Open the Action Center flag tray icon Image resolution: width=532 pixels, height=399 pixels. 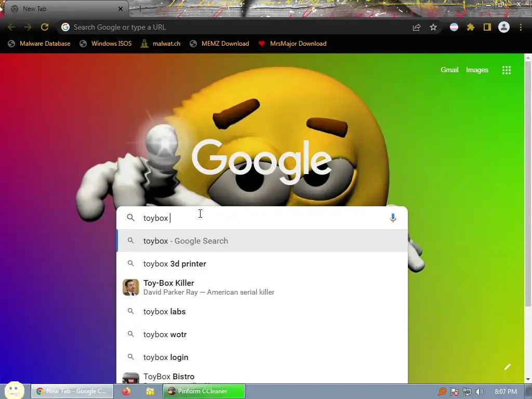pyautogui.click(x=454, y=392)
